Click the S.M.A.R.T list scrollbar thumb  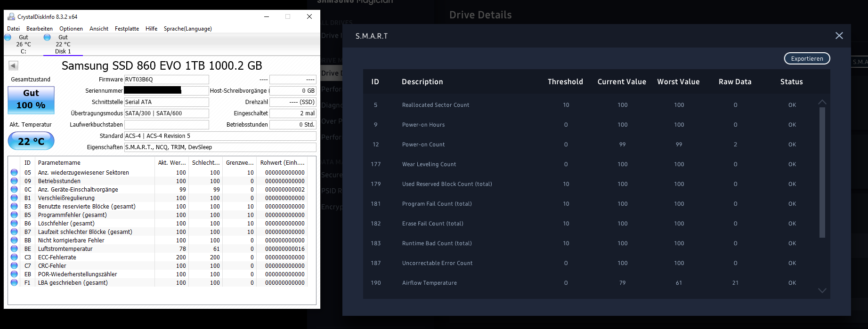pos(822,172)
